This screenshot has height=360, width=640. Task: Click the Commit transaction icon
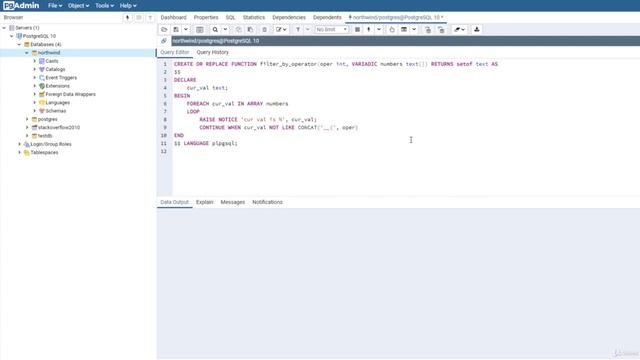[x=428, y=29]
